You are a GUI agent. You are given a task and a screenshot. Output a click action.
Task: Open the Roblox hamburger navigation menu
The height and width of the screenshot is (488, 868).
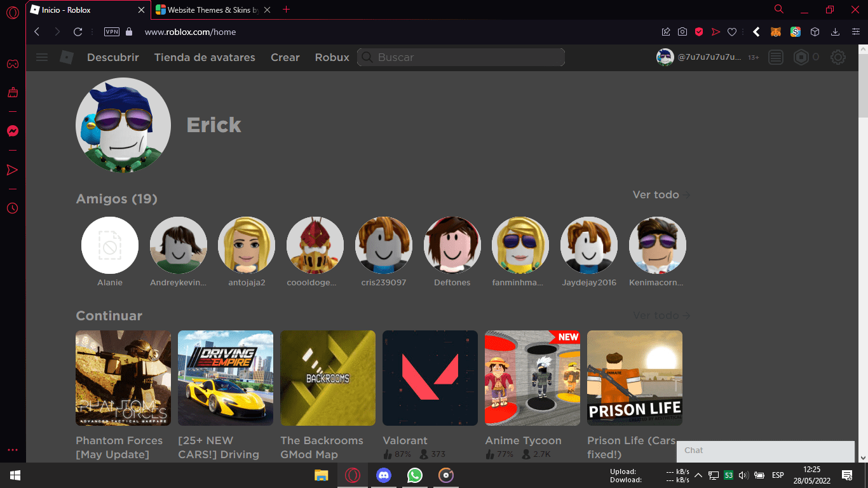[41, 57]
